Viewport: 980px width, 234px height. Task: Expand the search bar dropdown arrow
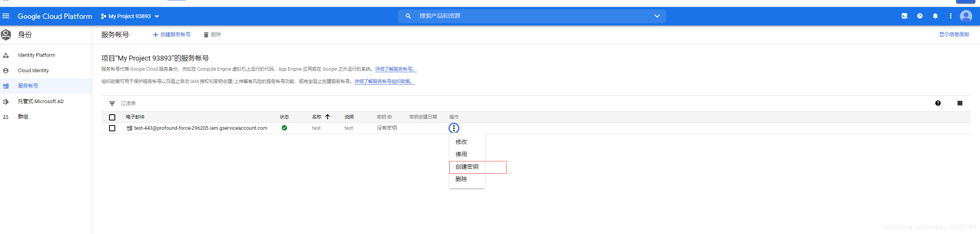tap(657, 16)
